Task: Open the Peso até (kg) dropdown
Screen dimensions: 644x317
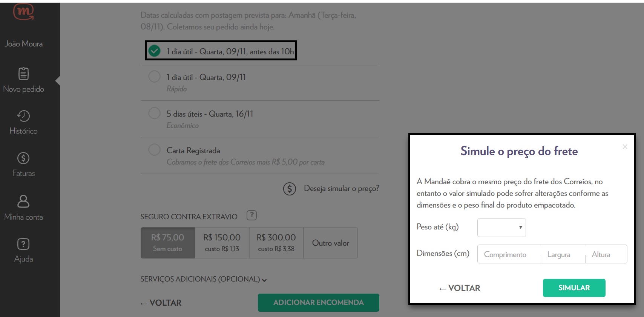Action: (x=501, y=228)
